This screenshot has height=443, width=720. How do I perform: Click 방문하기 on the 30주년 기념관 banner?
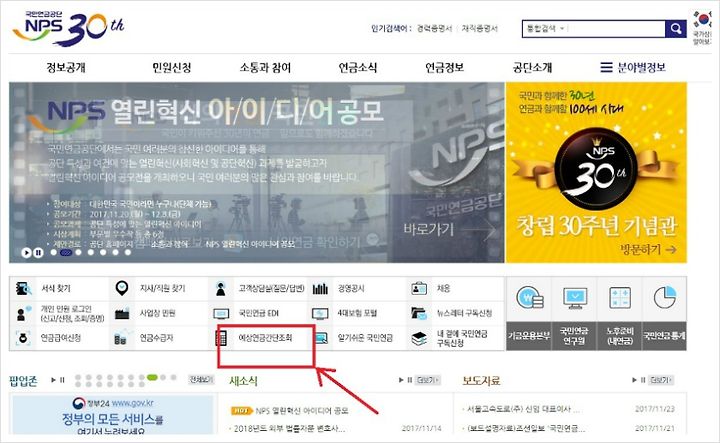coord(648,249)
